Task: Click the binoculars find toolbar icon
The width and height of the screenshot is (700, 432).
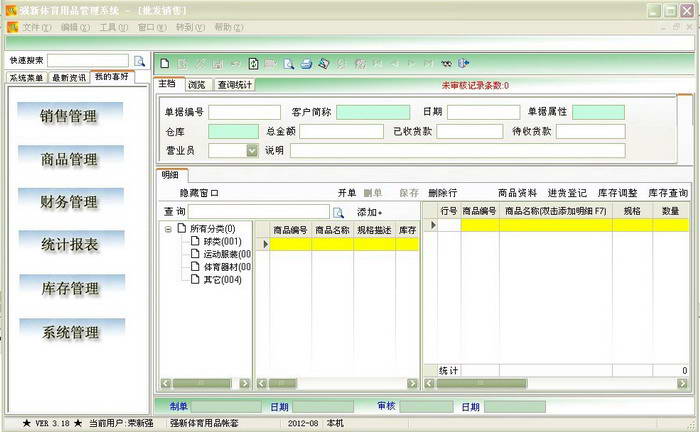Action: [x=446, y=64]
